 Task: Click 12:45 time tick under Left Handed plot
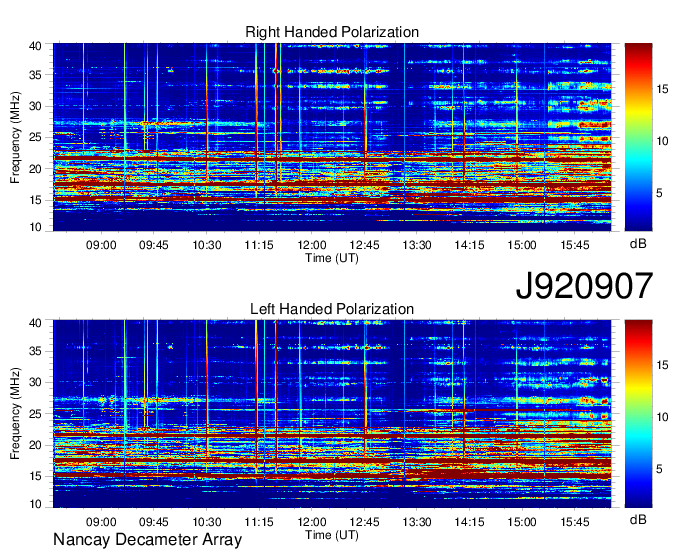coord(364,522)
